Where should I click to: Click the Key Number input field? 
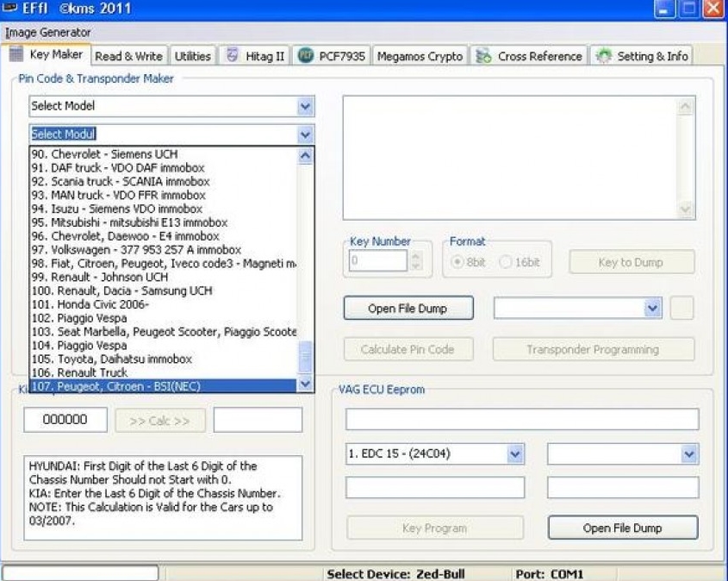[378, 260]
